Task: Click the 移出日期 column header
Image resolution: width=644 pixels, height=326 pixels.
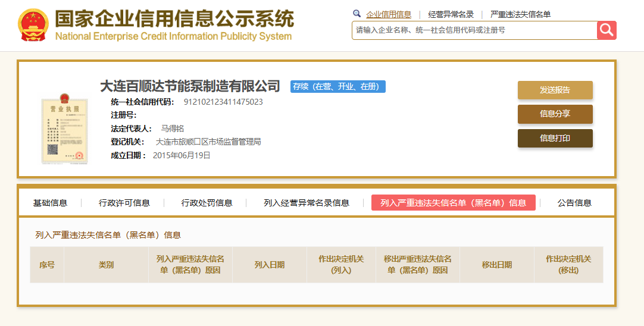Action: point(497,265)
